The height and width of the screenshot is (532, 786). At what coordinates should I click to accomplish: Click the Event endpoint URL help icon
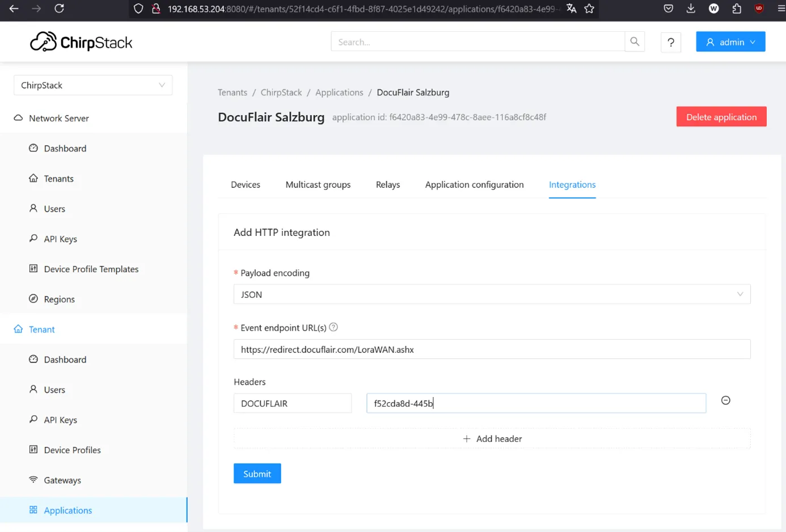pyautogui.click(x=333, y=327)
